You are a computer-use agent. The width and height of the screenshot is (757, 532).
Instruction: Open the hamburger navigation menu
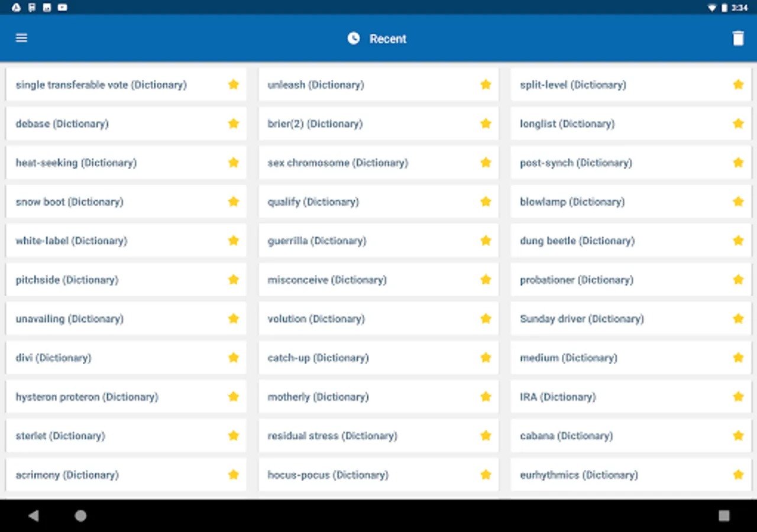tap(21, 38)
